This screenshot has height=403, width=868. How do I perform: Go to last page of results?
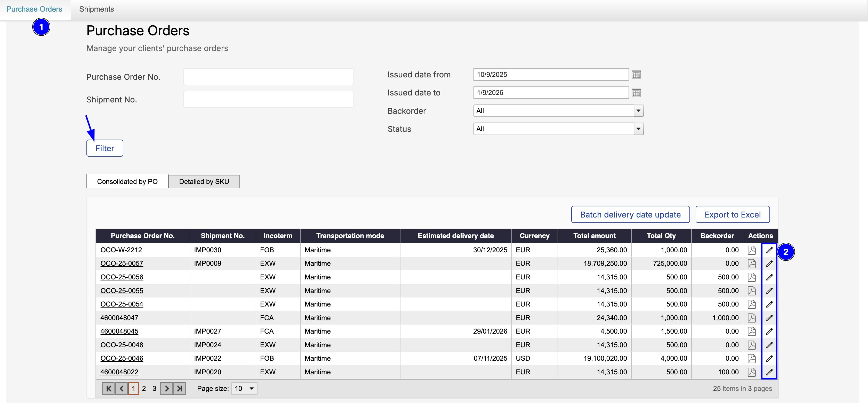click(180, 389)
